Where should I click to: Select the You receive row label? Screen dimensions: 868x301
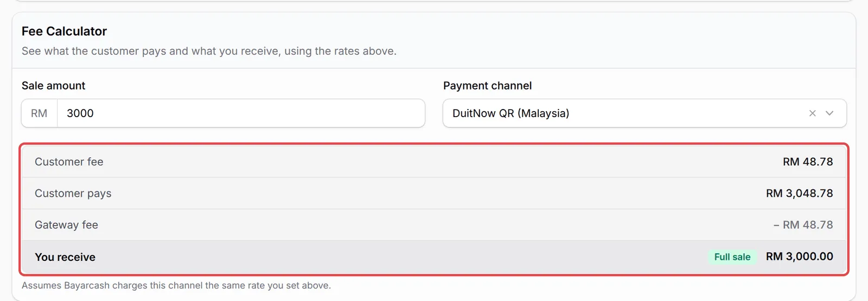point(65,257)
